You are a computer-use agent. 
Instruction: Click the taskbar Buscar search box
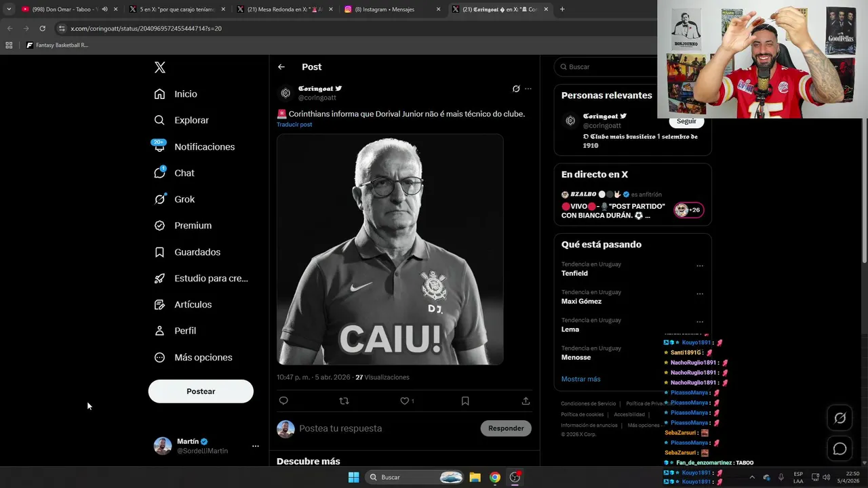click(x=416, y=477)
